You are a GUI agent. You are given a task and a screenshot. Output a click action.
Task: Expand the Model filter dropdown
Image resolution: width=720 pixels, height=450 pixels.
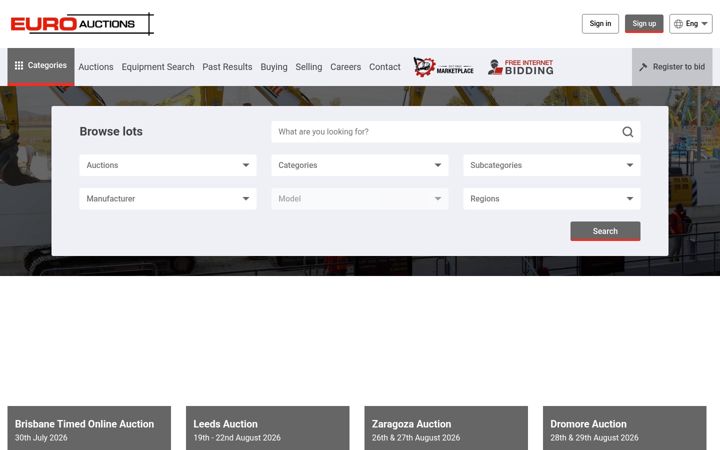pos(360,199)
